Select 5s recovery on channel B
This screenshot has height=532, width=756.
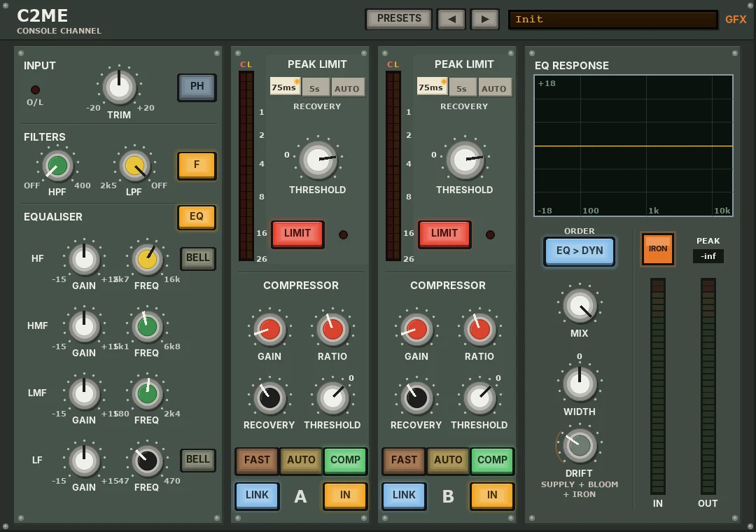(463, 87)
